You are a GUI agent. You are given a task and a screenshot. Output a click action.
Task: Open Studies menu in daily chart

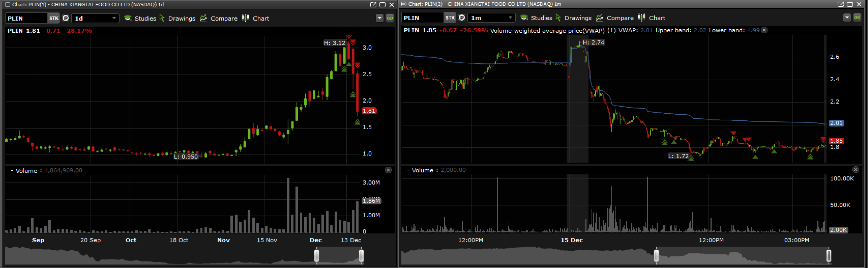[140, 18]
